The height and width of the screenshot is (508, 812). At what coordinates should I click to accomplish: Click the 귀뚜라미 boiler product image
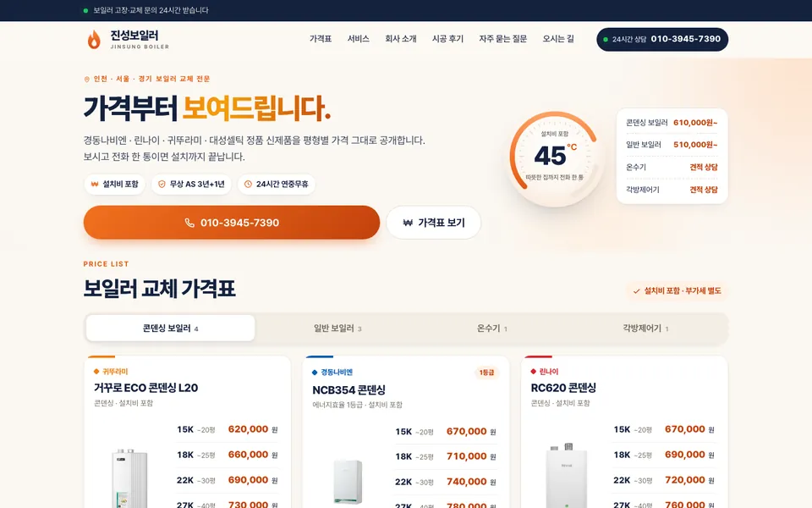pyautogui.click(x=130, y=478)
